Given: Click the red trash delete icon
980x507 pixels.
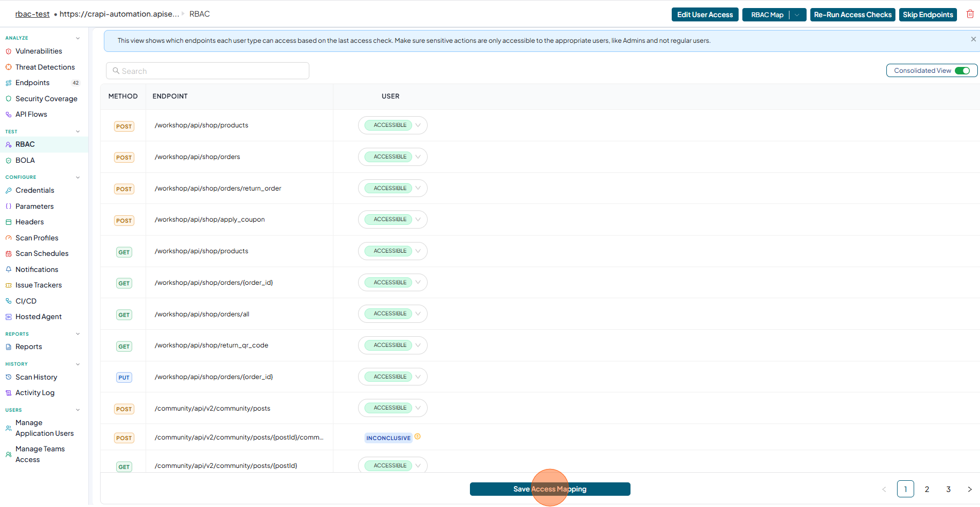Looking at the screenshot, I should [970, 14].
